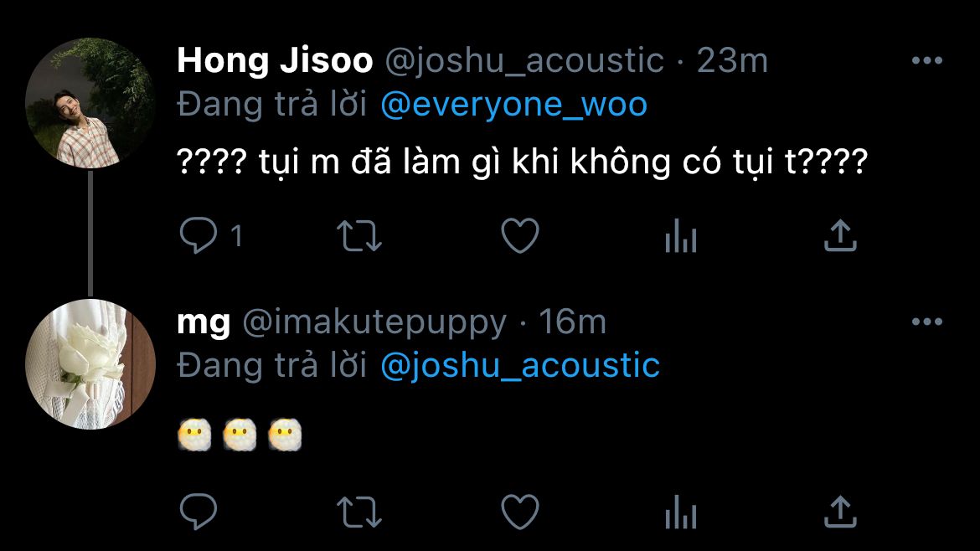Reply to Hong Jisoo's tweet
Image resolution: width=980 pixels, height=551 pixels.
click(x=199, y=235)
